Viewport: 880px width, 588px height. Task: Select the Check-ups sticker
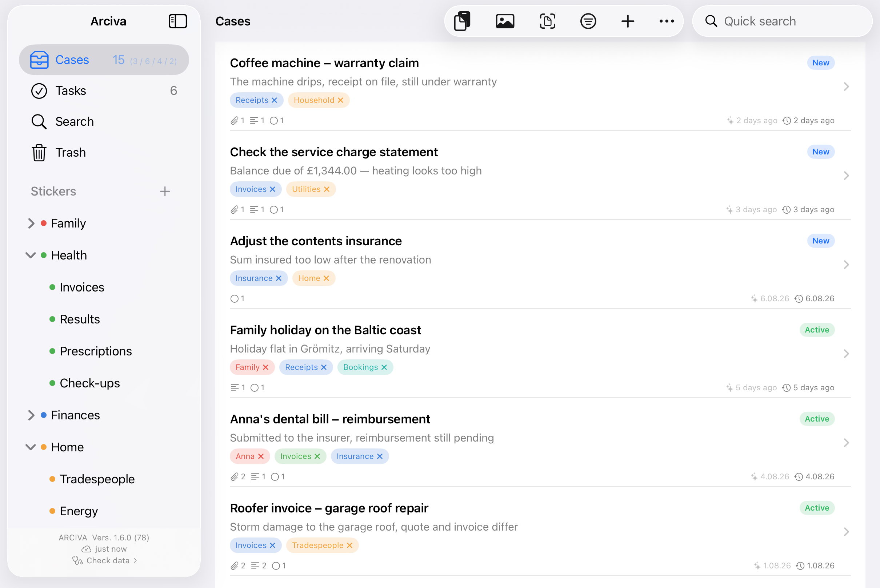tap(89, 383)
